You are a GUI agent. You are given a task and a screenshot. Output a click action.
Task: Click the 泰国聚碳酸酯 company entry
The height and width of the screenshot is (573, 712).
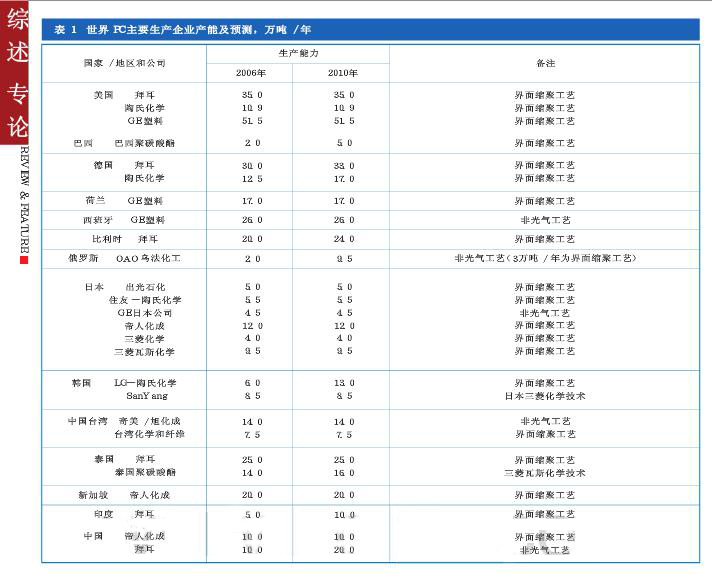(x=145, y=472)
